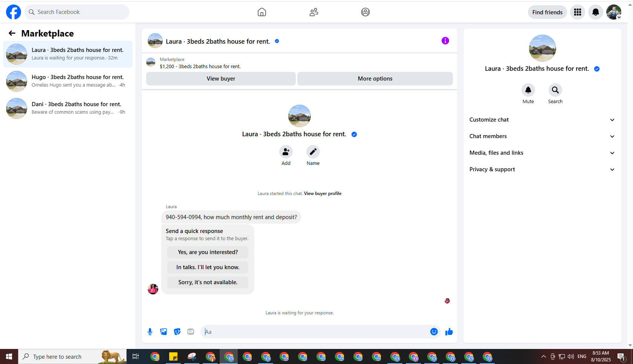Send quick response 'Sorry, it's not available.'
The width and height of the screenshot is (633, 364).
[x=208, y=282]
